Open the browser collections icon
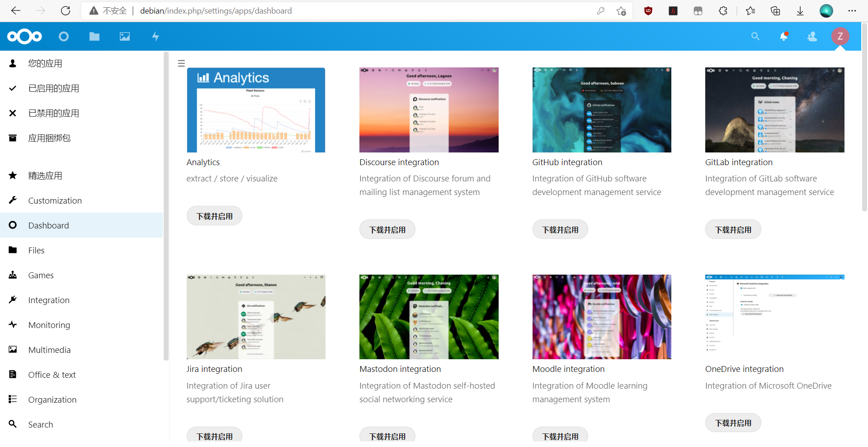 775,11
